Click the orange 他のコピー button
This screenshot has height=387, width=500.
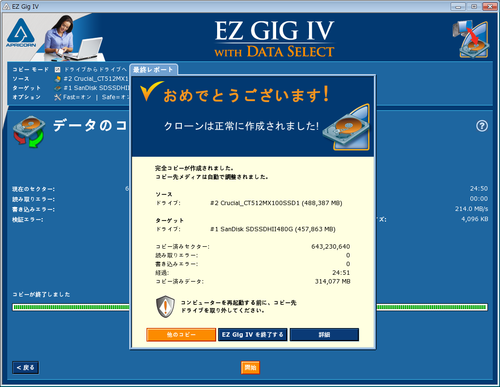(181, 335)
